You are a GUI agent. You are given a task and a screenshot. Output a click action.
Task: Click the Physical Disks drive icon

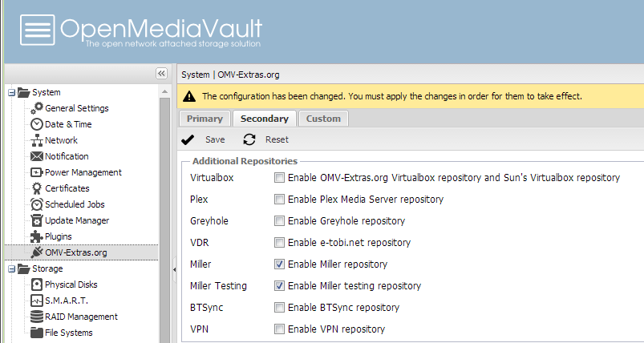tap(37, 284)
